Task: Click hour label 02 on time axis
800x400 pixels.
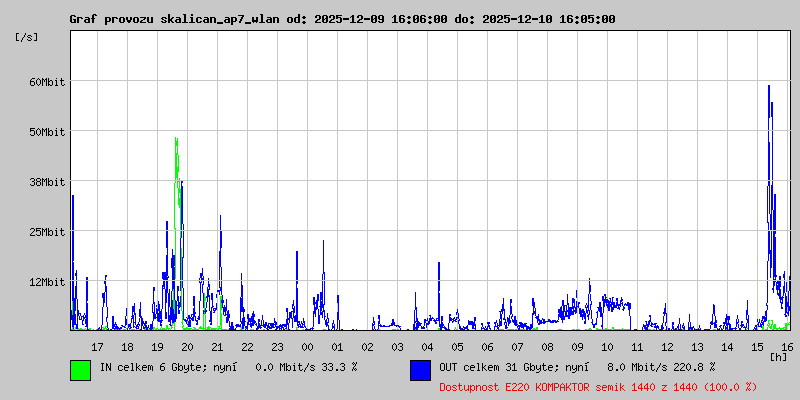Action: pyautogui.click(x=367, y=347)
